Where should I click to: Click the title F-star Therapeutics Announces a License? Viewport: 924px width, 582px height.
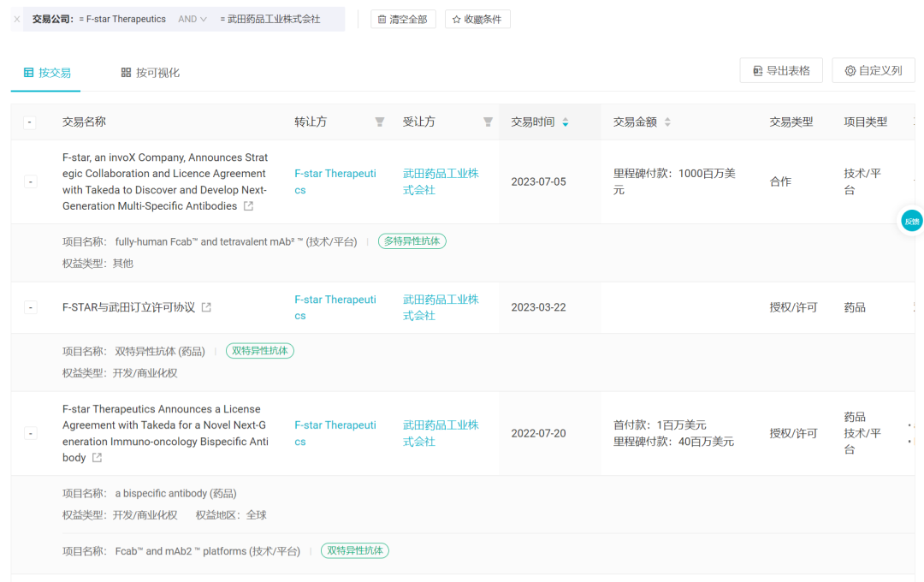[x=166, y=433]
